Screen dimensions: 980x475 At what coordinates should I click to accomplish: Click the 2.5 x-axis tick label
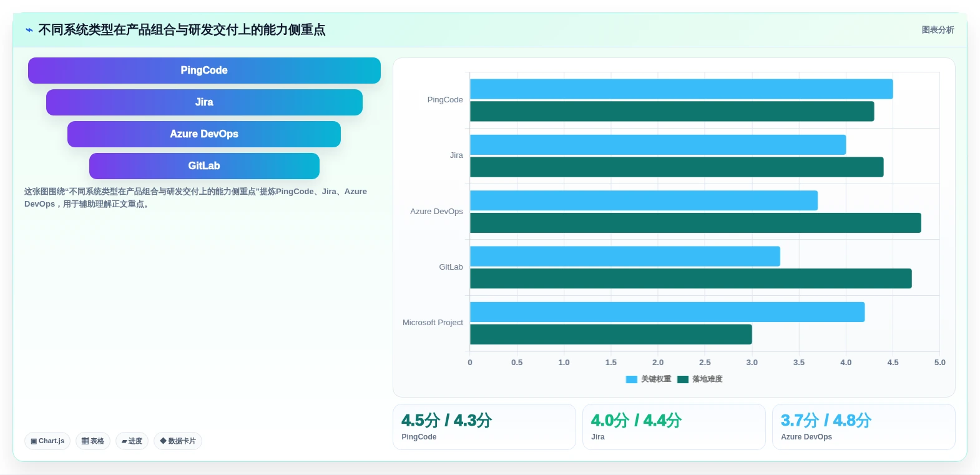705,363
